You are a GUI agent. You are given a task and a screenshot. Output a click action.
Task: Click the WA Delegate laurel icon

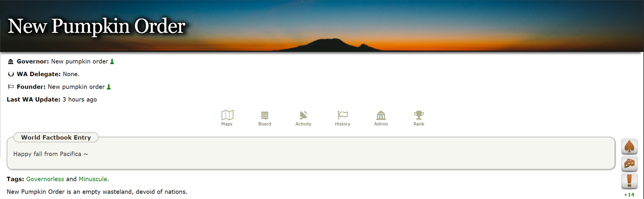[x=11, y=74]
